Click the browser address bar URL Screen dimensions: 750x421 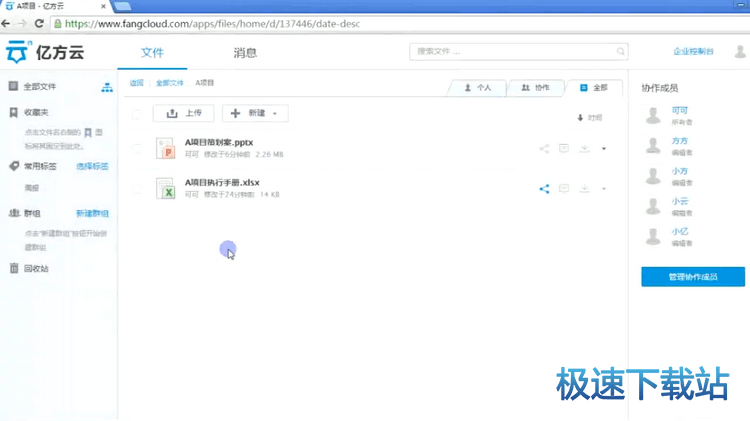(212, 24)
